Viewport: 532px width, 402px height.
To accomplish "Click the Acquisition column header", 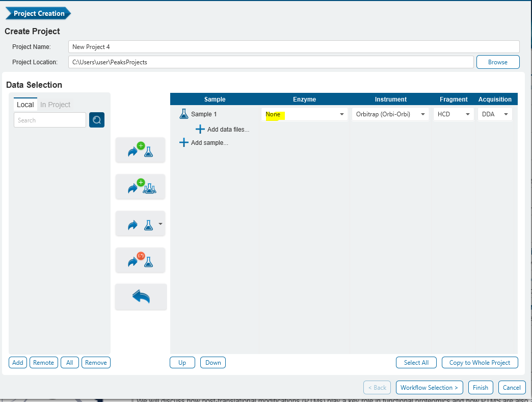I will point(495,99).
